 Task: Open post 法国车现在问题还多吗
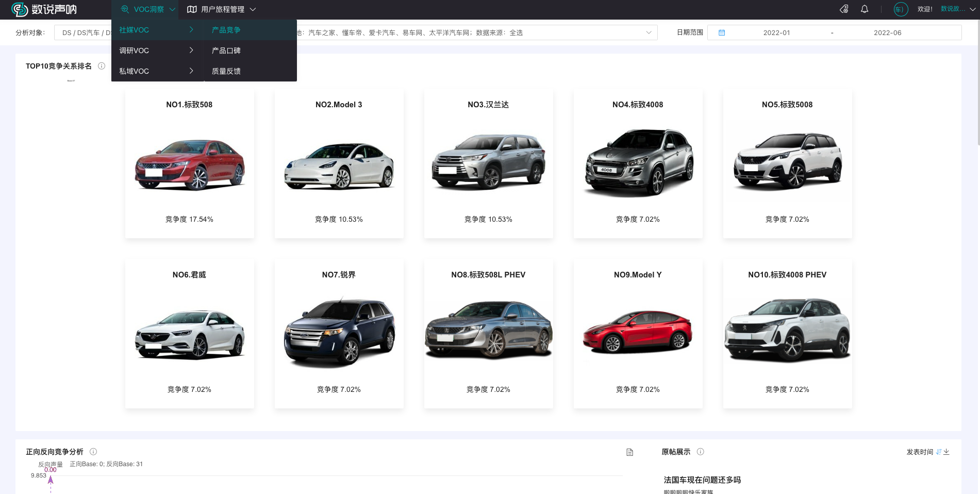coord(702,480)
